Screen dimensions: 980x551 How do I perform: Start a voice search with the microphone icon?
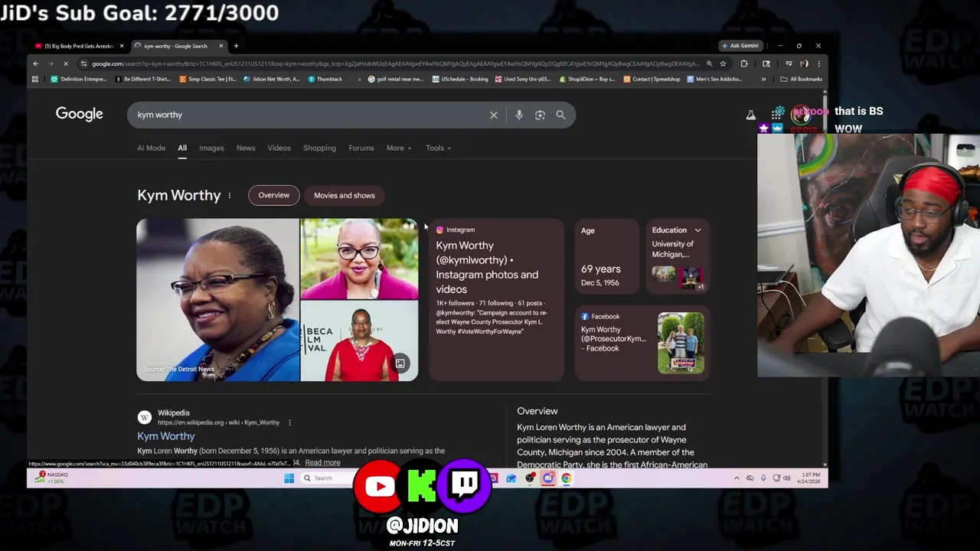(519, 115)
